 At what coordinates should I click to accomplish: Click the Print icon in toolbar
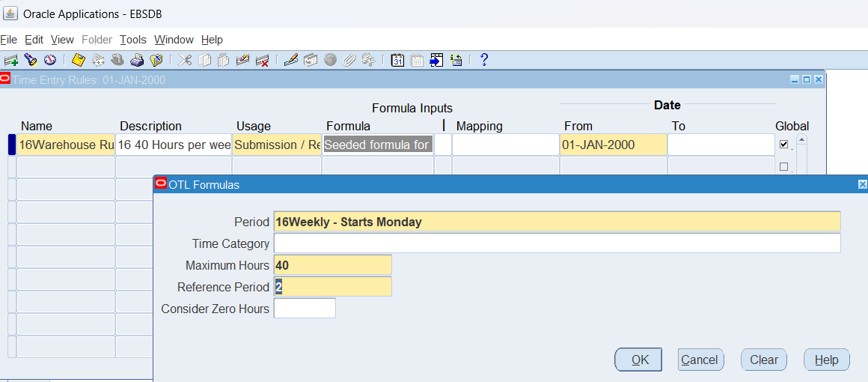coord(137,61)
